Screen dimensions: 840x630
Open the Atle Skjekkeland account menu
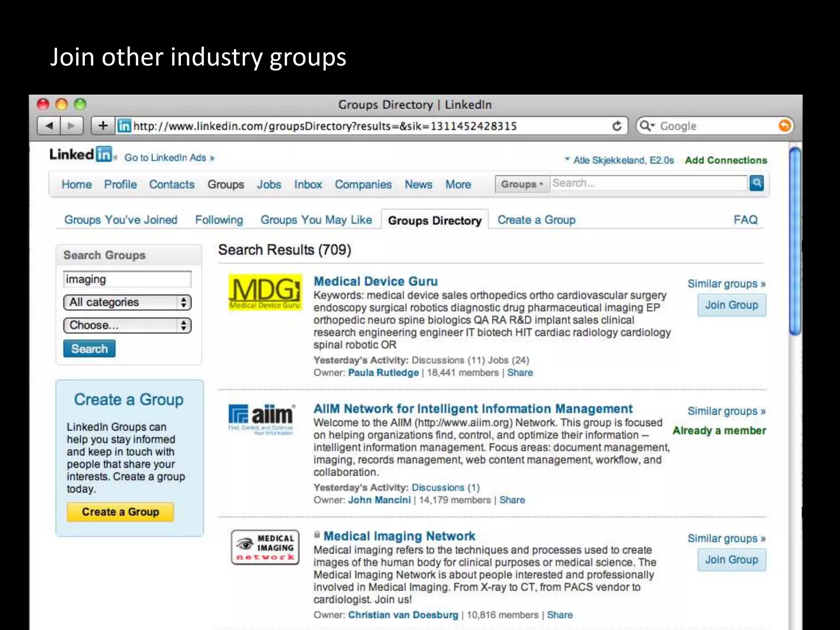(x=619, y=160)
